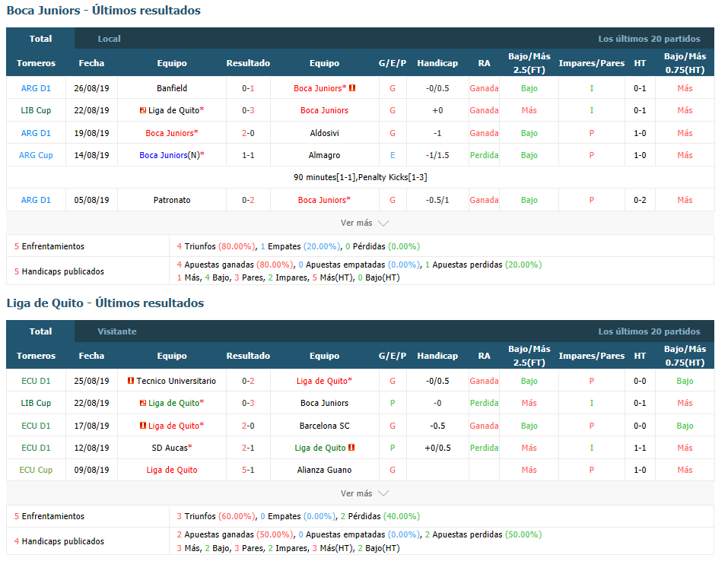The height and width of the screenshot is (561, 728).
Task: Click result 0-1 in the Banfield row
Action: pyautogui.click(x=248, y=88)
